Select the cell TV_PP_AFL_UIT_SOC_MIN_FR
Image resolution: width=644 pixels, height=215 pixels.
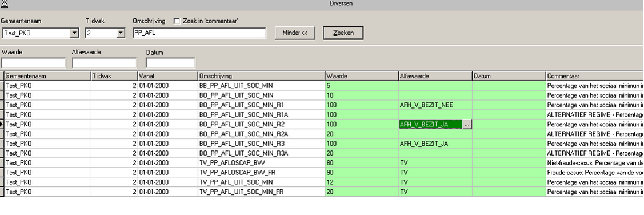(x=262, y=192)
